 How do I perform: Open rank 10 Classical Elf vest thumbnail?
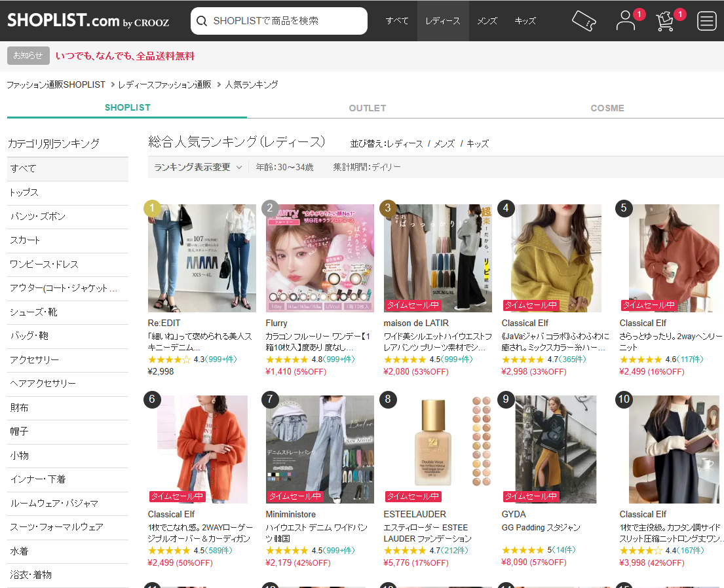(x=672, y=450)
